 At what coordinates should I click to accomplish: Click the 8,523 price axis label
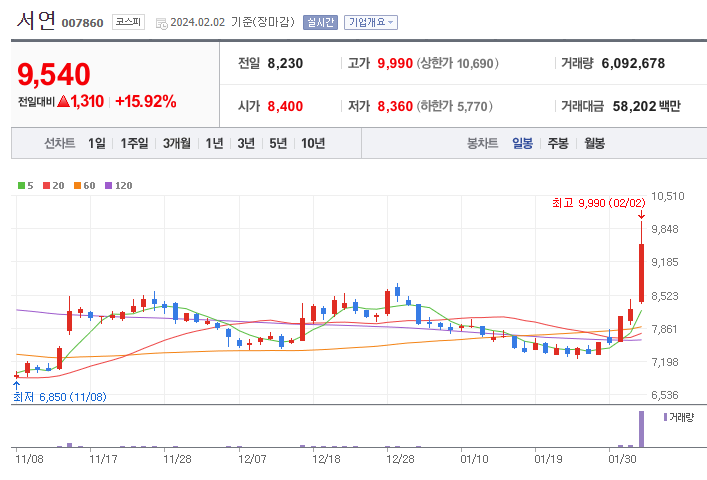coord(665,296)
